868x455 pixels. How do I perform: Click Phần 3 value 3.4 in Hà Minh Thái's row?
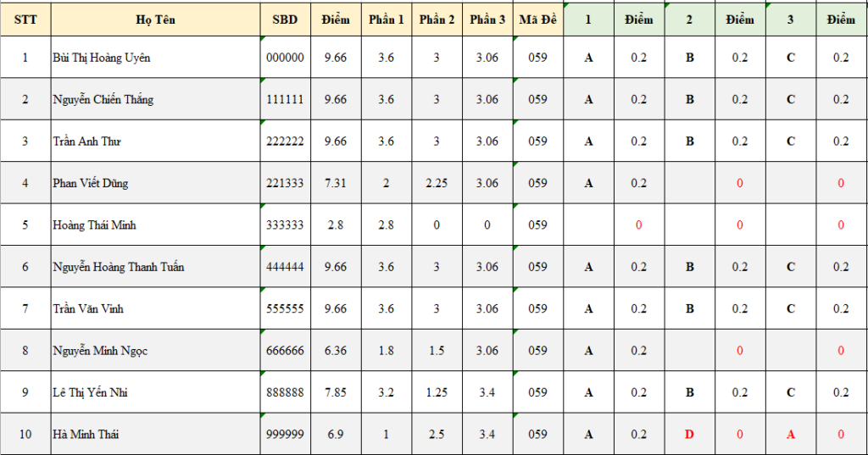tap(487, 435)
